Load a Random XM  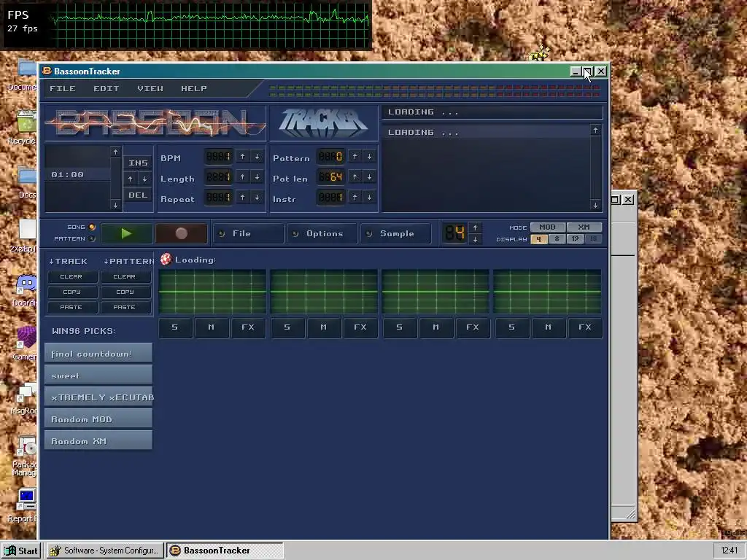[98, 441]
